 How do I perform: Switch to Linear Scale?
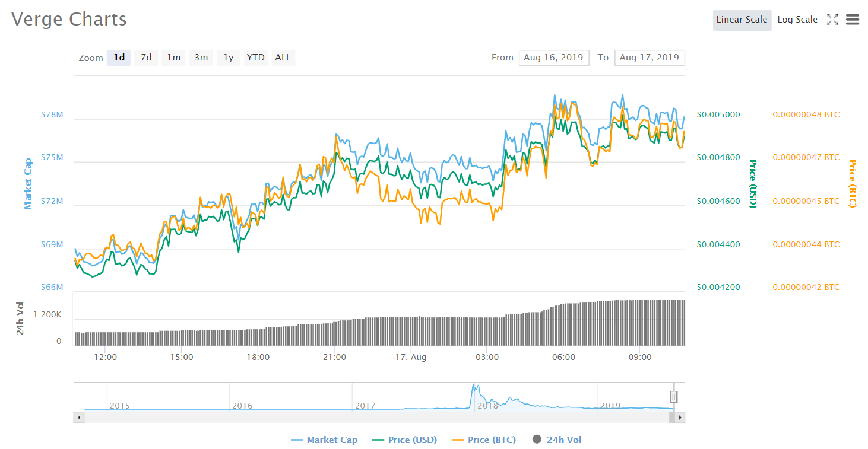[x=742, y=20]
